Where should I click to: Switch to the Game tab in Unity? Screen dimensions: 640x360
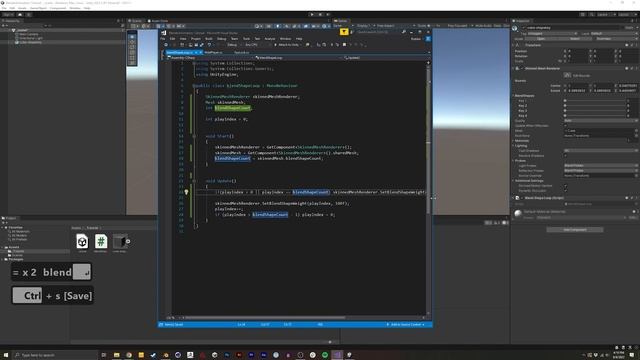point(341,20)
